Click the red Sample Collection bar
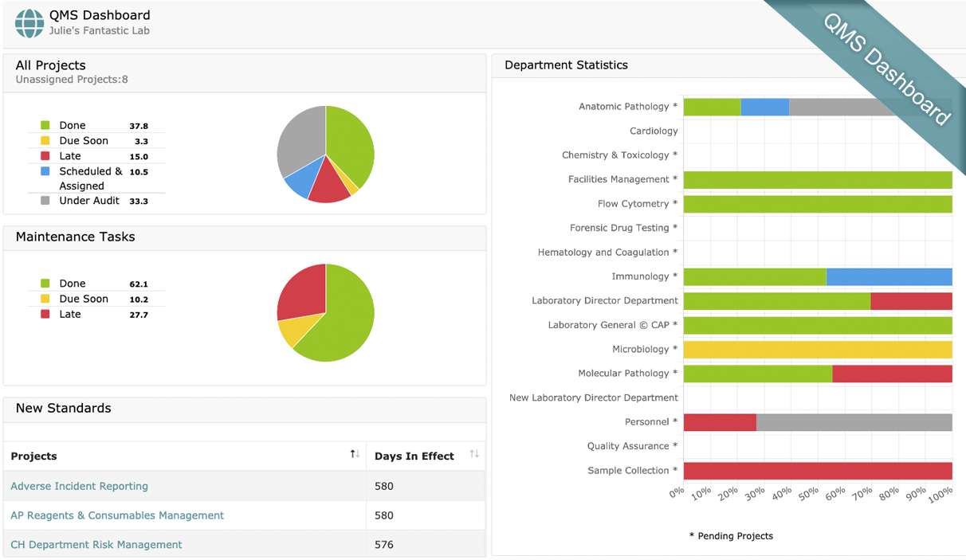 pos(818,471)
